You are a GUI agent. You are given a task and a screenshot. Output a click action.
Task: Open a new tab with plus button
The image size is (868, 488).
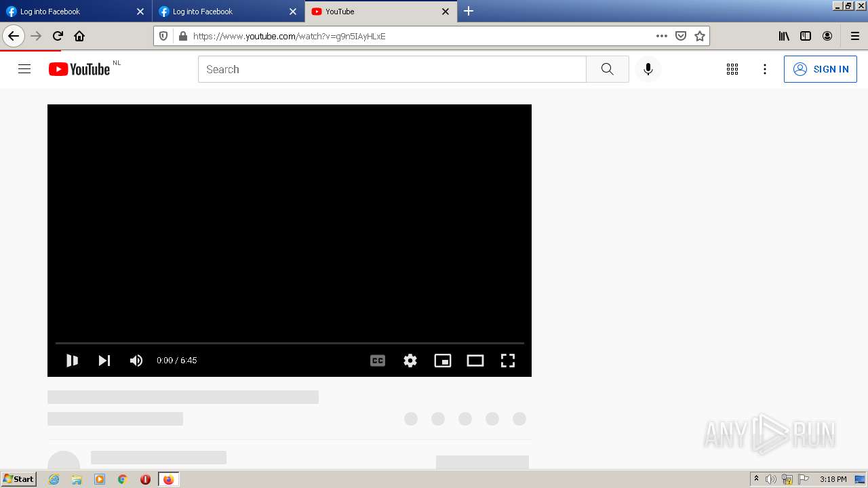pos(469,11)
